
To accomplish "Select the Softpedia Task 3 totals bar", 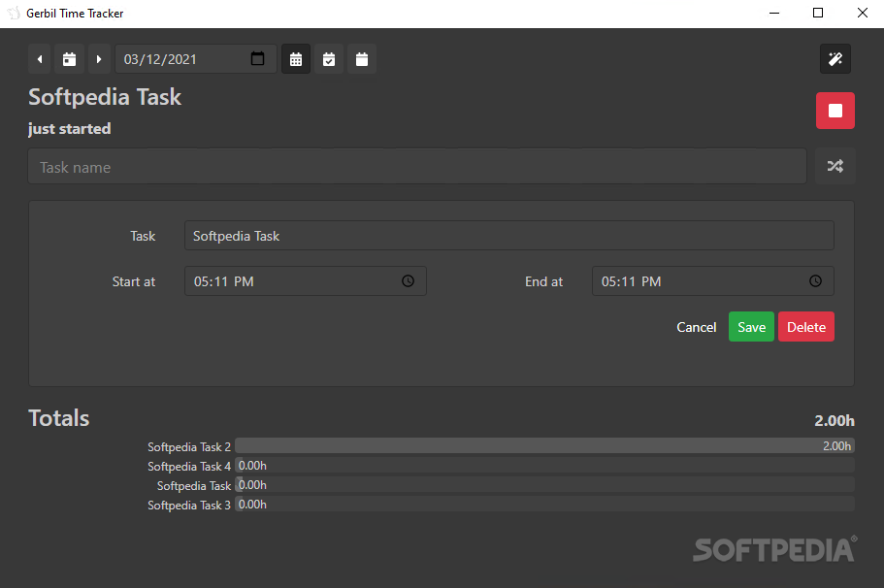I will pyautogui.click(x=544, y=505).
